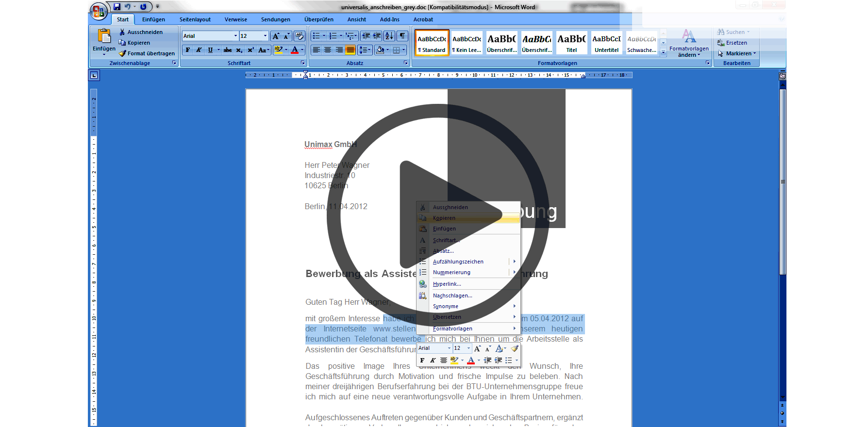Open the font name dropdown showing Arial
868x427 pixels.
[235, 36]
